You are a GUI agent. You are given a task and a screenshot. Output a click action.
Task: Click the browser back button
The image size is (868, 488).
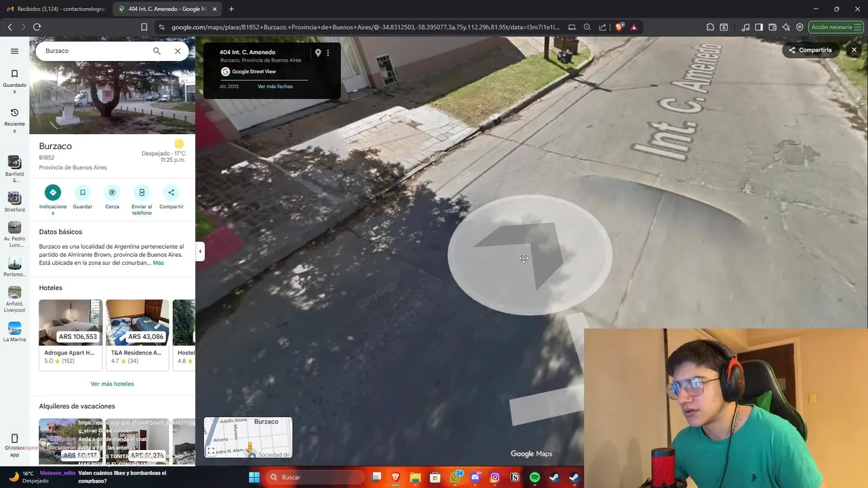9,27
